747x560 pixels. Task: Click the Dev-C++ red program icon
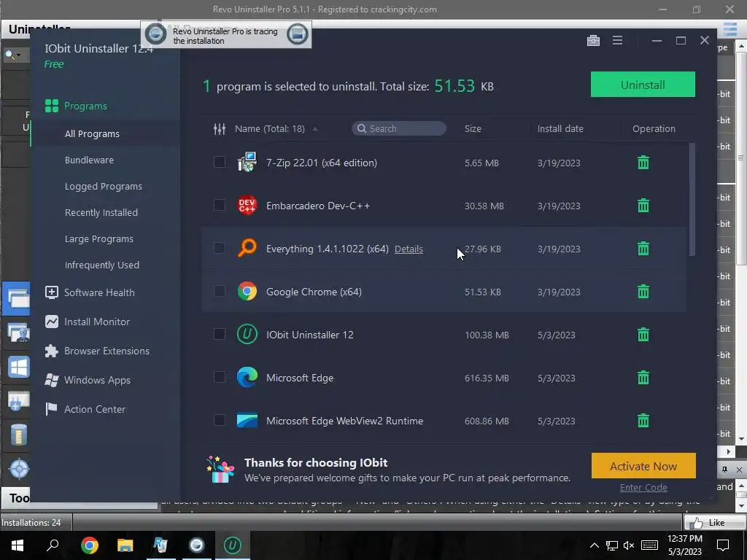247,205
